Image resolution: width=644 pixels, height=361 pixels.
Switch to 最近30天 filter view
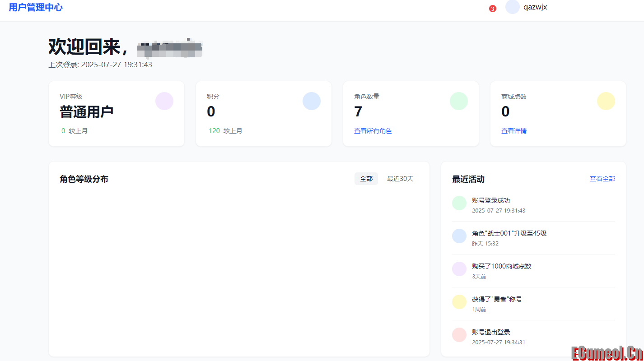[400, 179]
